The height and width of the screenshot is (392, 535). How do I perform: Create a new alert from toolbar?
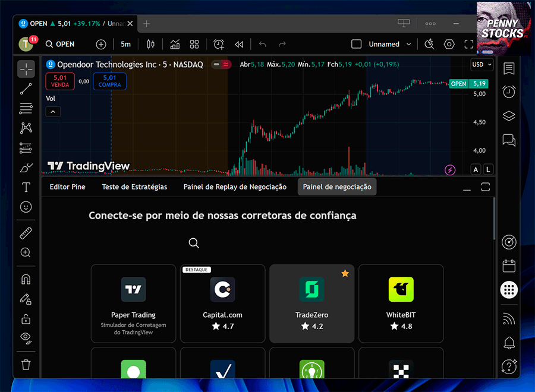tap(219, 45)
